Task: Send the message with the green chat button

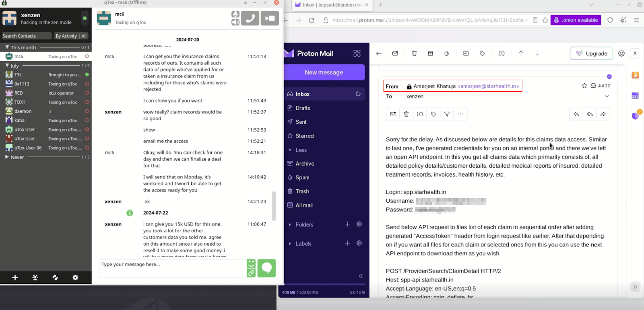Action: point(266,268)
